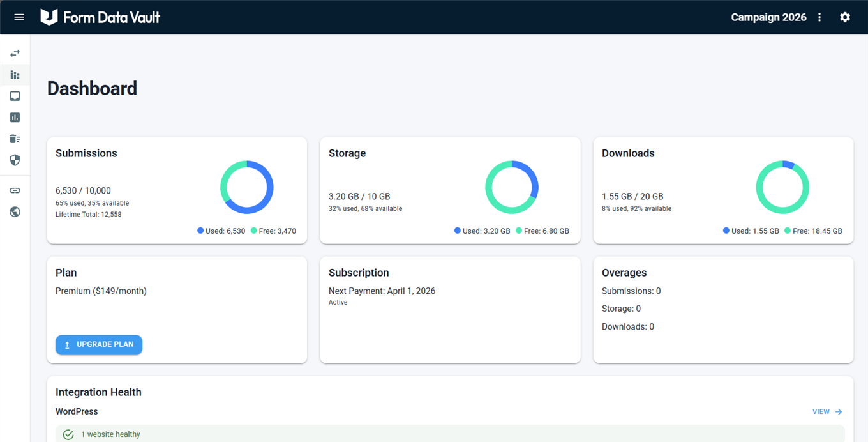
Task: Click the '6,530 / 10,000' submissions value
Action: click(83, 190)
